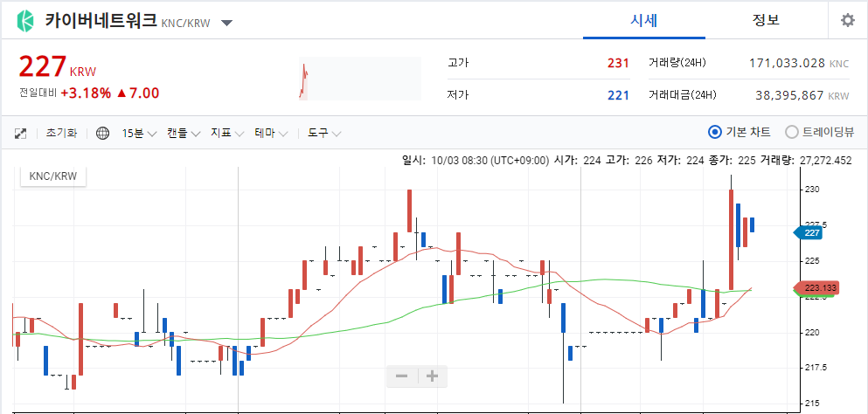The width and height of the screenshot is (868, 414).
Task: Click the 10/03 08:30 (UTC+09:00) timestamp
Action: coord(489,160)
